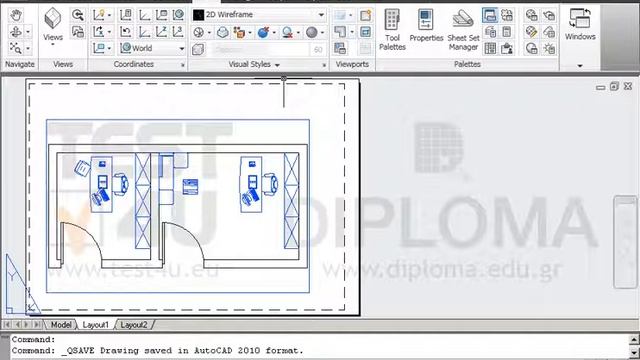
Task: Go to Previous View magnifier icon
Action: [x=78, y=15]
